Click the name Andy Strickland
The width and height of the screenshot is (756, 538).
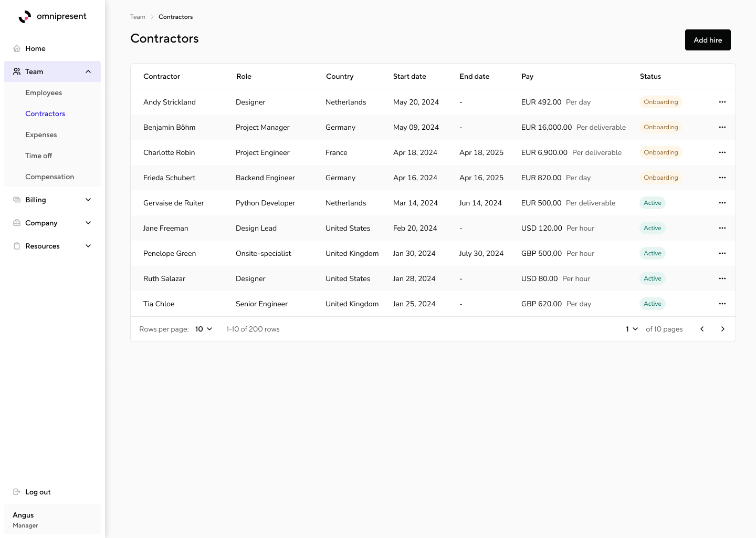tap(170, 102)
